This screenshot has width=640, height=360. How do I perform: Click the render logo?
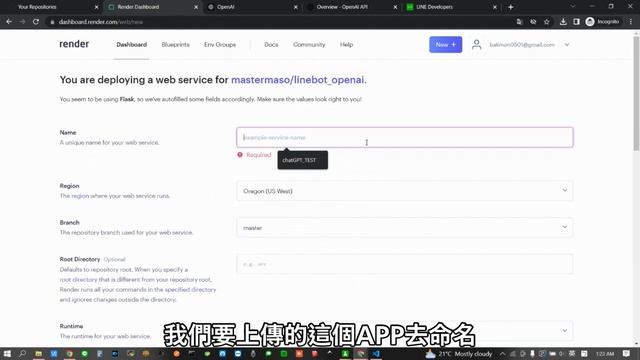(74, 44)
